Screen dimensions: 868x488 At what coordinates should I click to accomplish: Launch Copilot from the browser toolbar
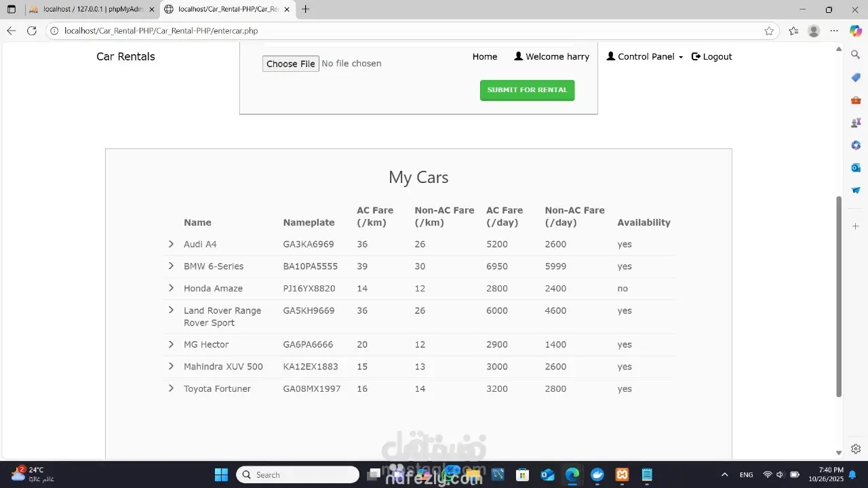click(856, 30)
